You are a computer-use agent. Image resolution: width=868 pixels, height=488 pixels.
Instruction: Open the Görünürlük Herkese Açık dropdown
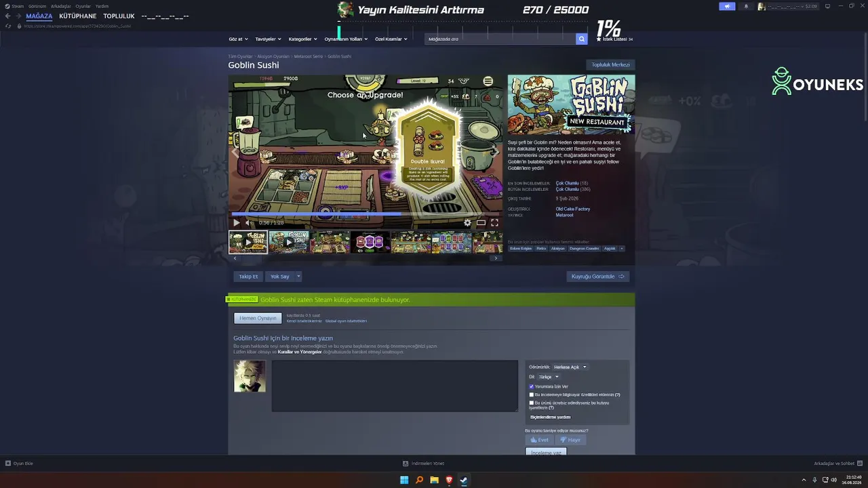[570, 367]
